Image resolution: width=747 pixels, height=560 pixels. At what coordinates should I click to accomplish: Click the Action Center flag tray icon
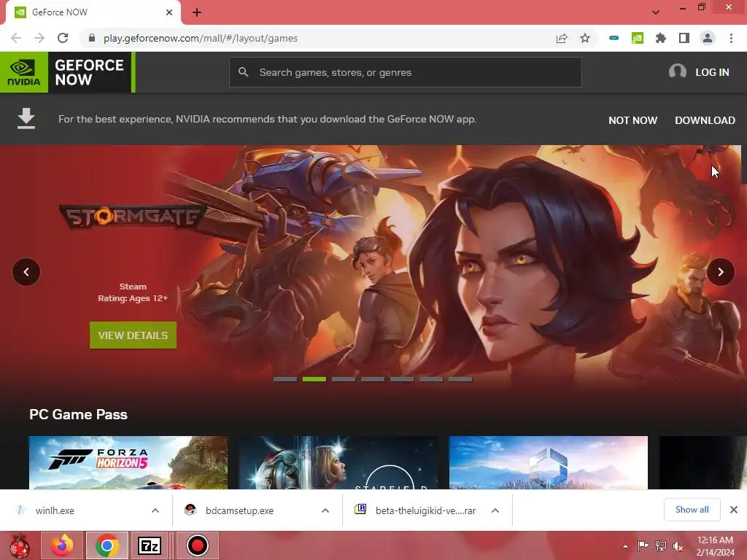point(643,545)
